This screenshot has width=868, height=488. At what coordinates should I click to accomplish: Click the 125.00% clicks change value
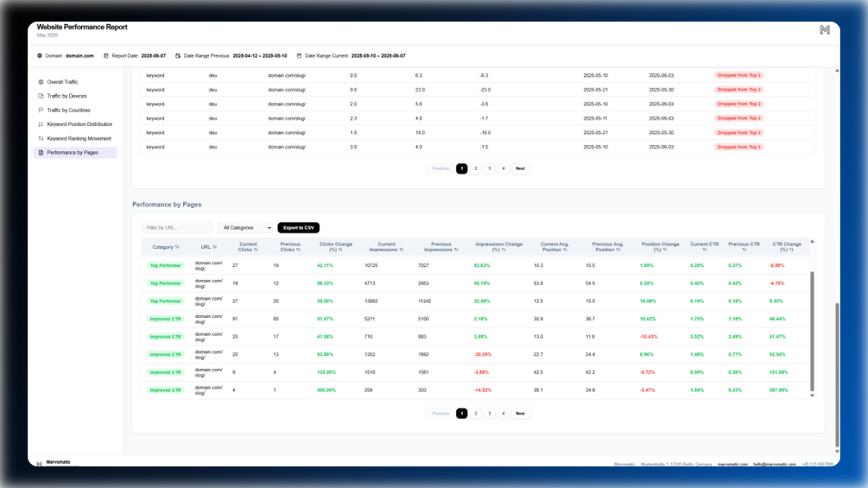326,372
